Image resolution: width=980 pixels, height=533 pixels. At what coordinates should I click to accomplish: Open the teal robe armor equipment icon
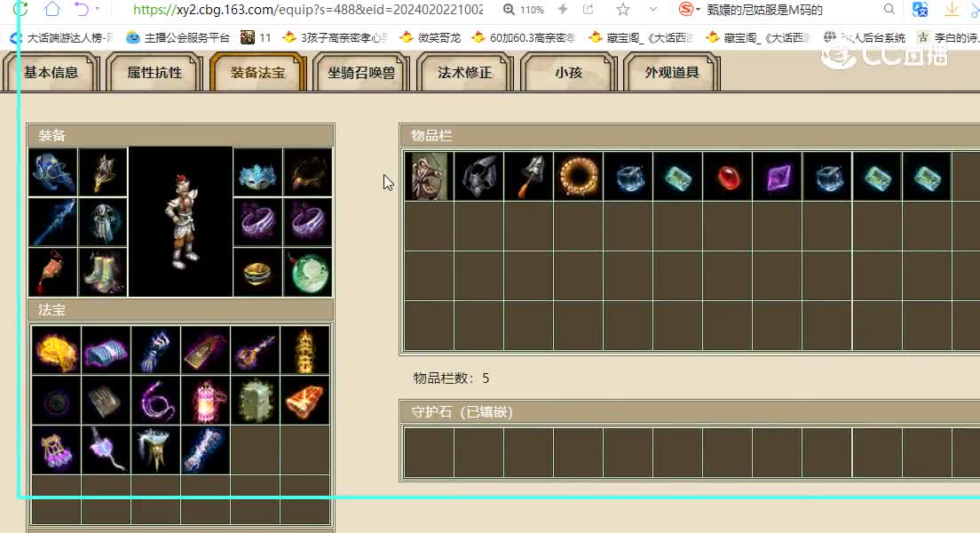[103, 222]
